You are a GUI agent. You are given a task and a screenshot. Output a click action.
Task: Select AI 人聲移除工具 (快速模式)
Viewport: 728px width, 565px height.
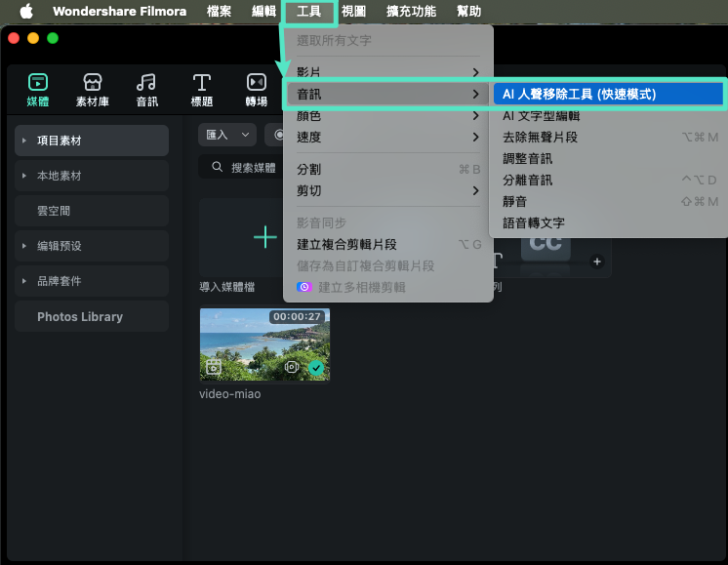pyautogui.click(x=608, y=95)
